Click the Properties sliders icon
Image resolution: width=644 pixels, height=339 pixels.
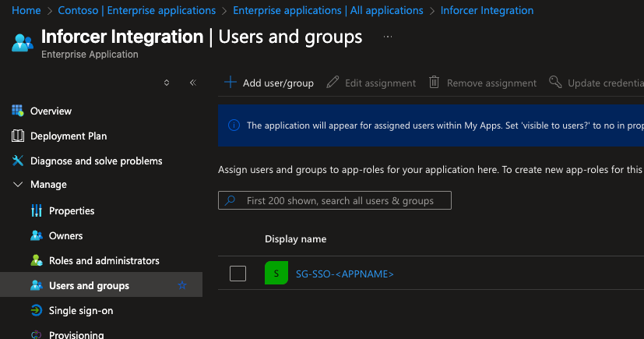pos(36,210)
